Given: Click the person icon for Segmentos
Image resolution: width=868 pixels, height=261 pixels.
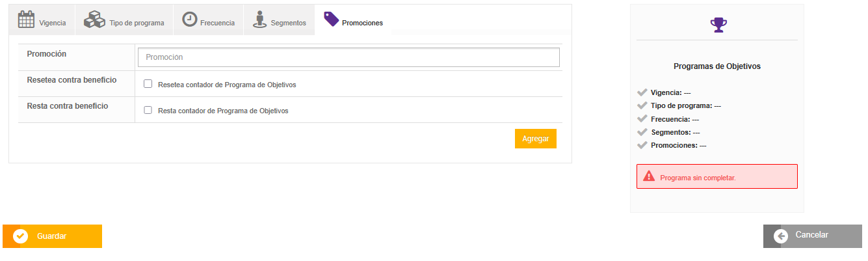Looking at the screenshot, I should tap(259, 20).
